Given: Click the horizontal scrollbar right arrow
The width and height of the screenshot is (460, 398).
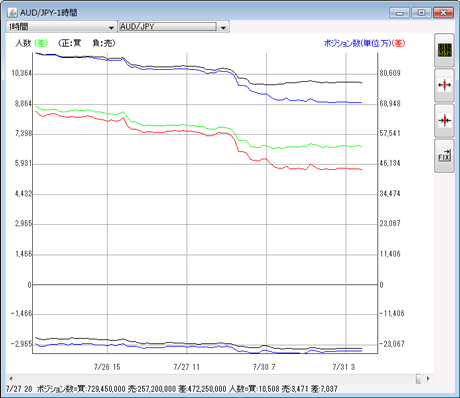Looking at the screenshot, I should 428,379.
